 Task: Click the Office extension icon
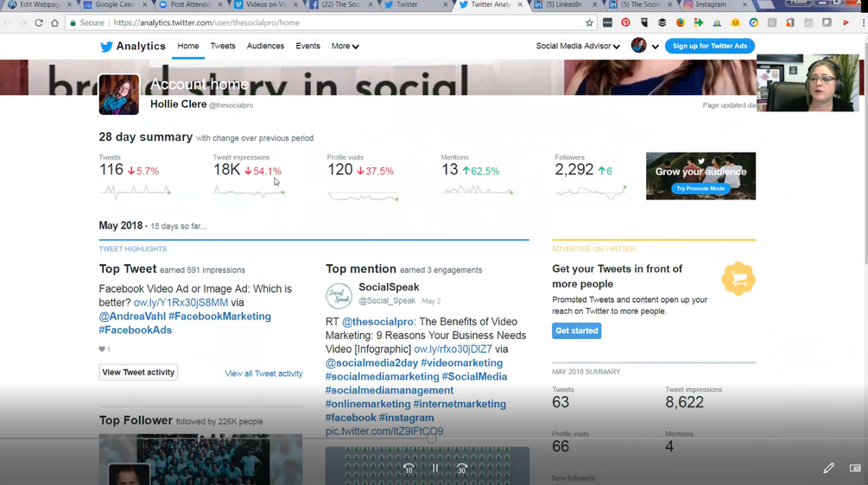[790, 22]
